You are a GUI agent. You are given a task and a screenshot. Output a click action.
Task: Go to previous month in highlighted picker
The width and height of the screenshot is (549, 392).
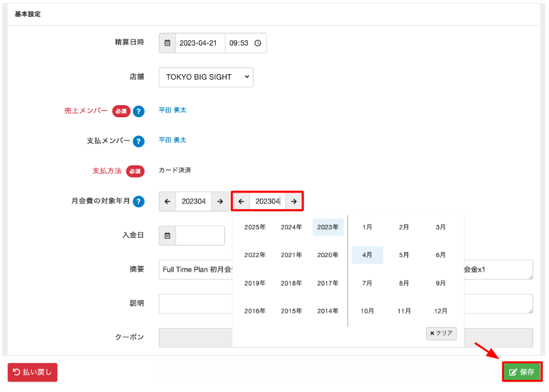tap(241, 201)
